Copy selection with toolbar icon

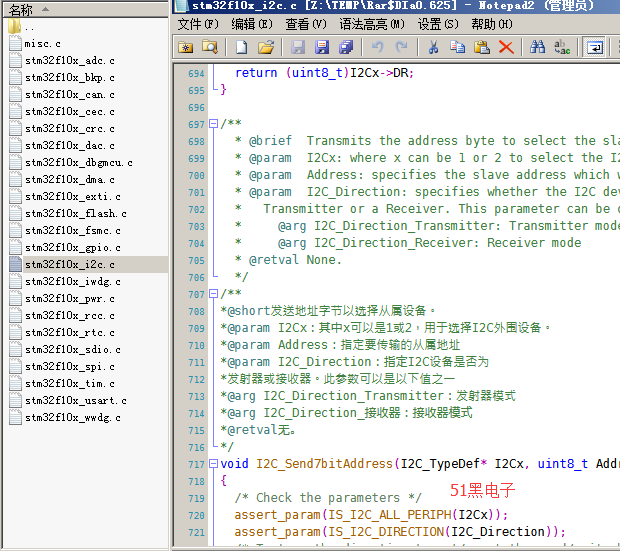pos(457,47)
